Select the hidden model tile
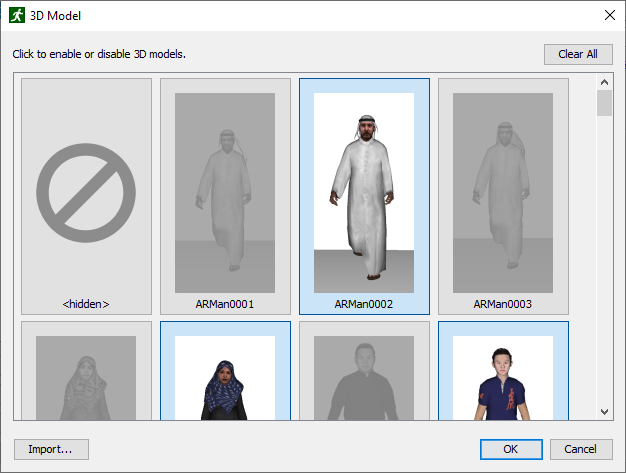626x473 pixels. click(86, 196)
